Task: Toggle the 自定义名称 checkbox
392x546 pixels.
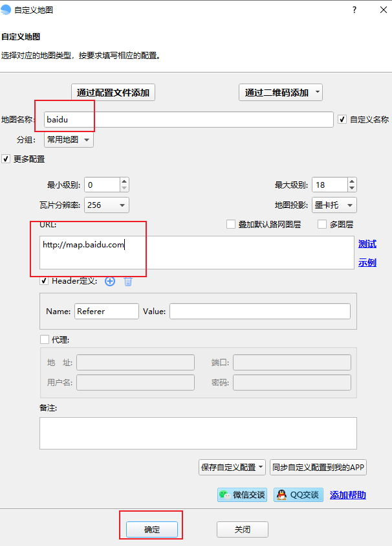Action: (342, 119)
